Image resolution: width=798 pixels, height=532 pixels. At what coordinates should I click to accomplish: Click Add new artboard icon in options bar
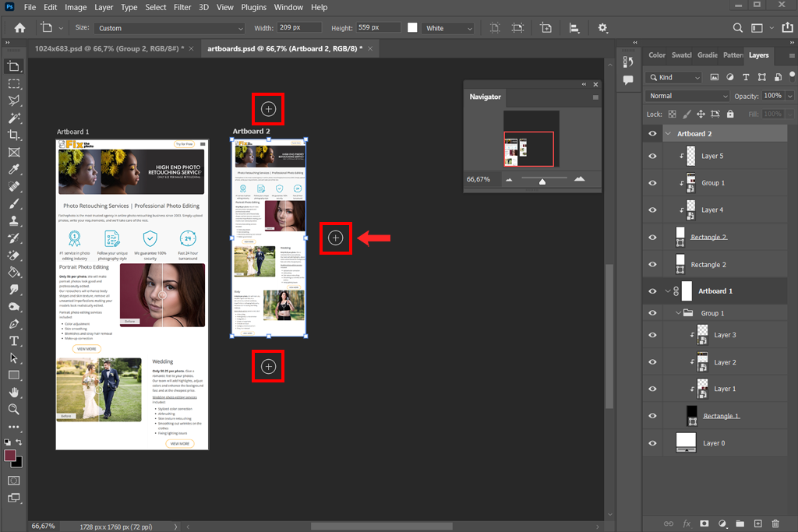click(x=546, y=28)
